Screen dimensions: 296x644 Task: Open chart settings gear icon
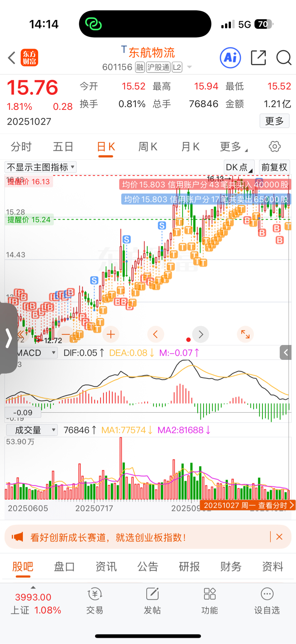pos(274,147)
